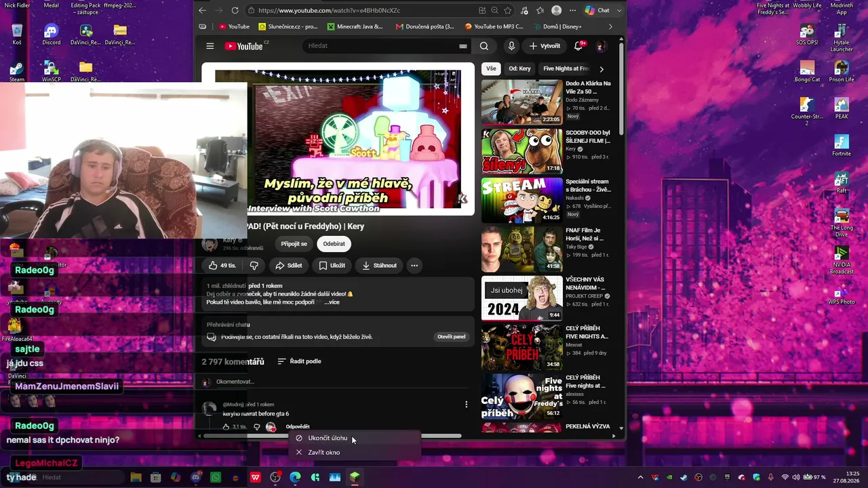This screenshot has width=868, height=488.
Task: Open the Minecraft: Java bookmark
Action: click(355, 26)
